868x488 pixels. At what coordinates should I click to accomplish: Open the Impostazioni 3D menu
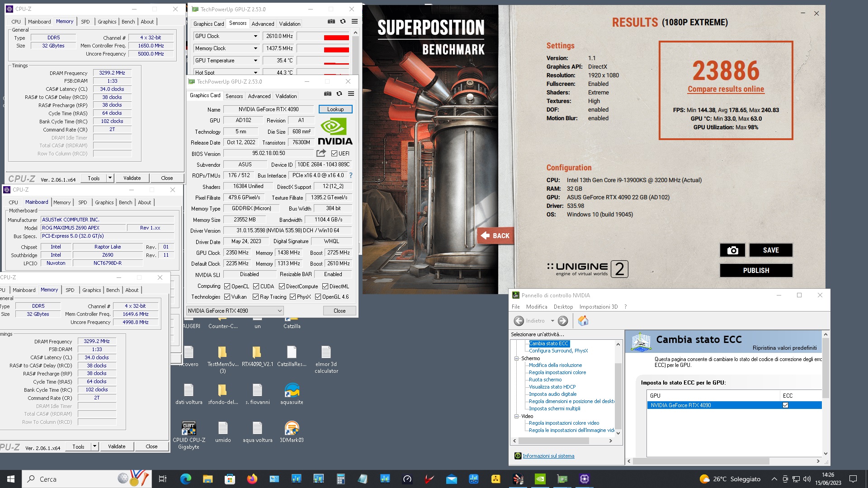599,307
